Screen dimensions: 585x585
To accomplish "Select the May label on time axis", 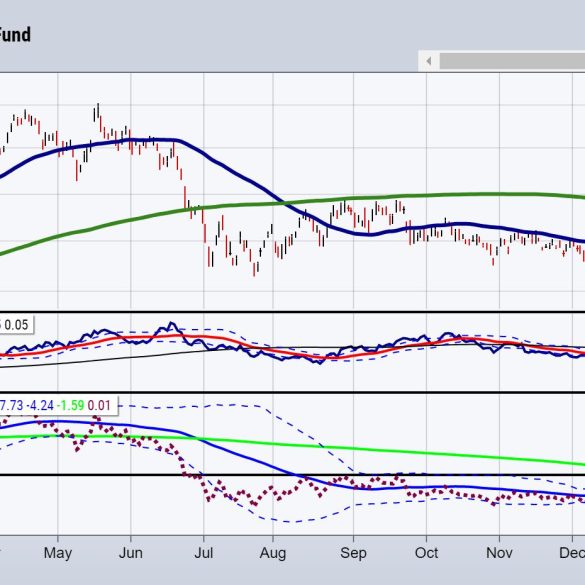I will (x=58, y=553).
